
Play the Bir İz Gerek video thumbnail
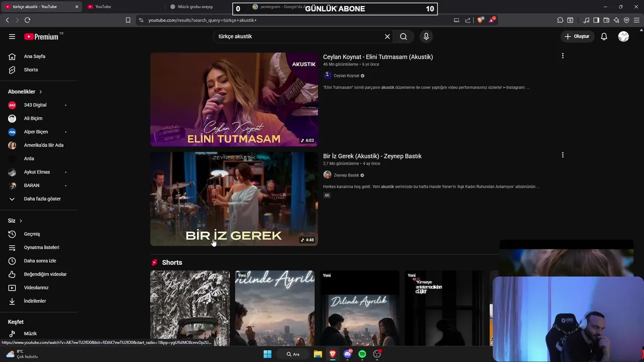234,199
